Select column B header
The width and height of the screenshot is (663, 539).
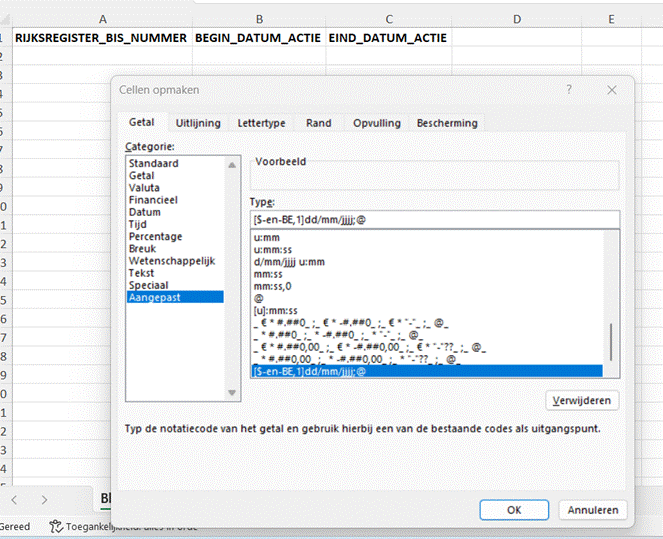tap(259, 19)
